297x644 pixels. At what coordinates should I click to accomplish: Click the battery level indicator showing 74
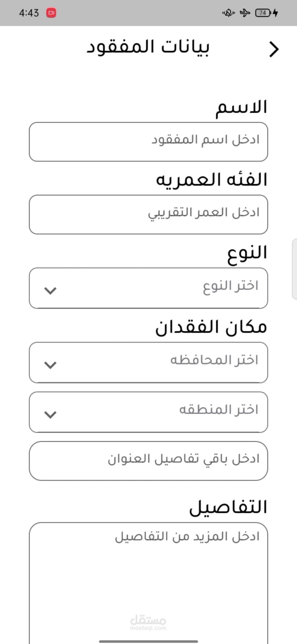click(x=262, y=13)
